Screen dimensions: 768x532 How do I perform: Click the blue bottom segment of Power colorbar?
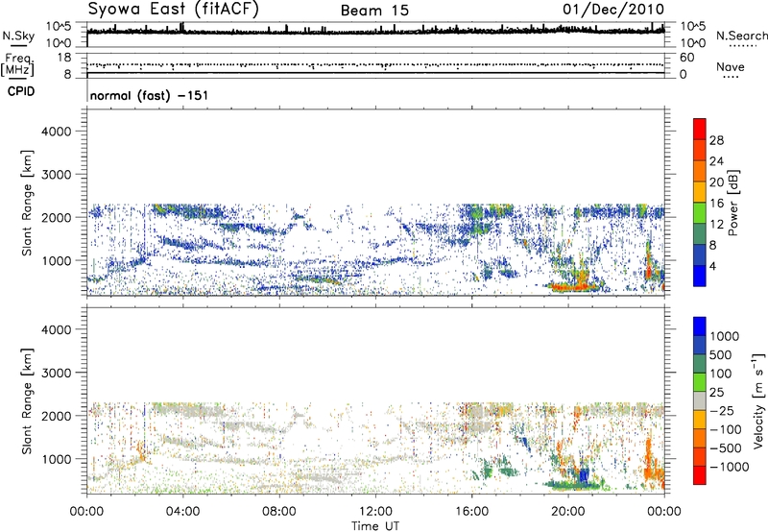point(700,276)
